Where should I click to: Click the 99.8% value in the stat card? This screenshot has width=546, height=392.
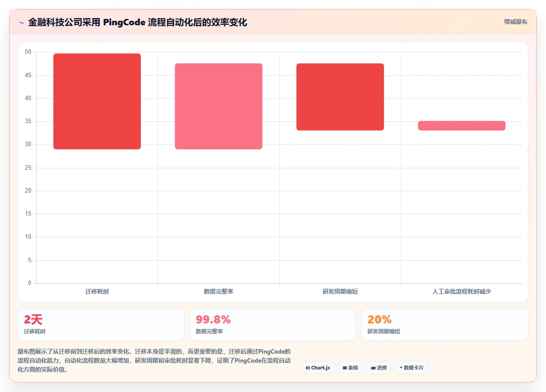click(x=213, y=320)
